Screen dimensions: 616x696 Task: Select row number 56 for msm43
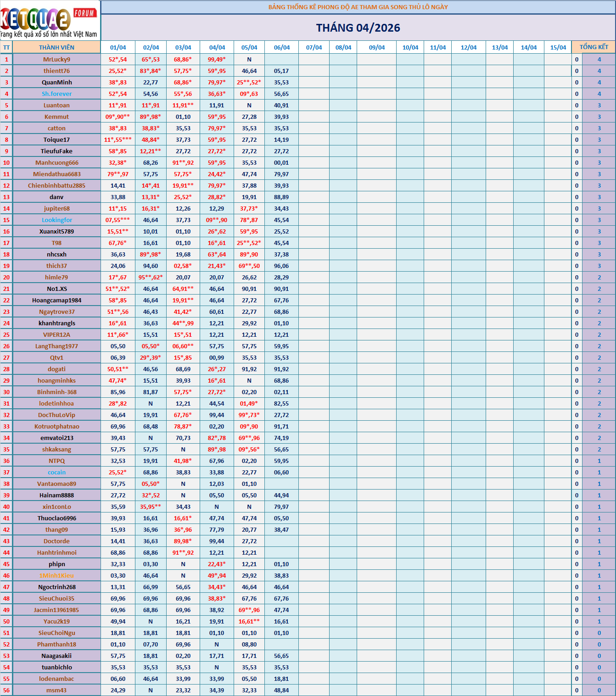point(6,690)
